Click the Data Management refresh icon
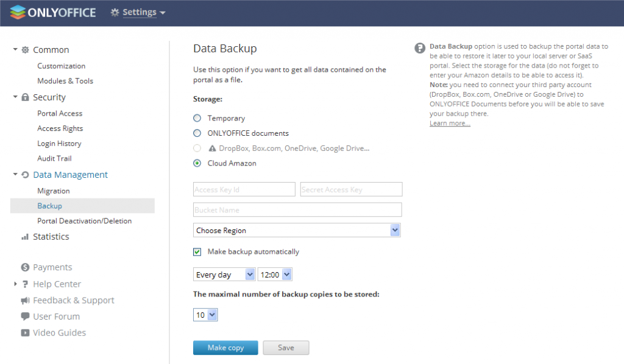The width and height of the screenshot is (624, 364). click(25, 175)
